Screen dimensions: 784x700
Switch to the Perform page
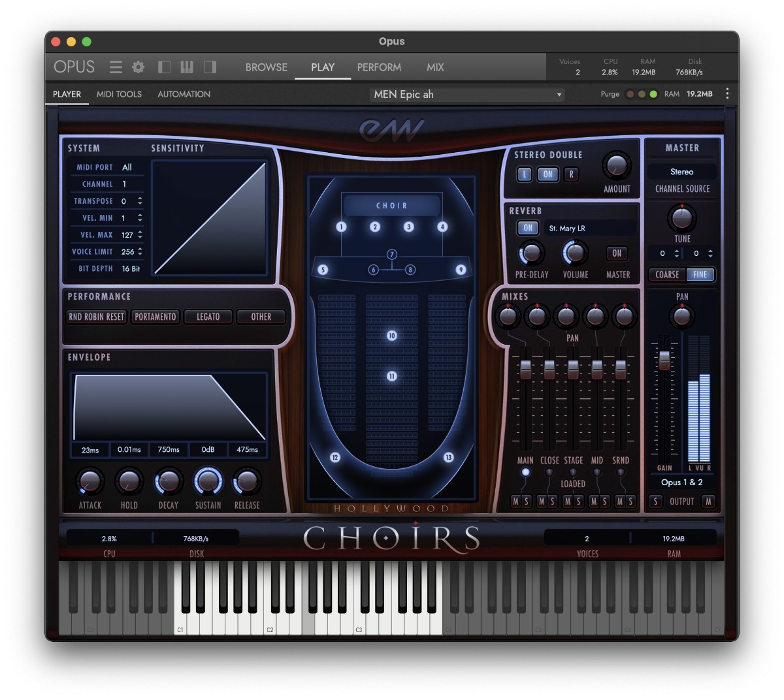[379, 67]
